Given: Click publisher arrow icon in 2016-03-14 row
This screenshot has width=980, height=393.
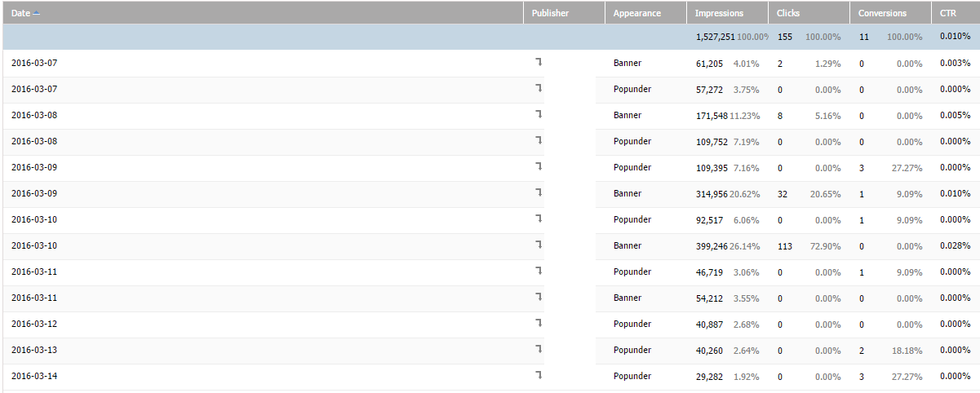Looking at the screenshot, I should click(x=539, y=375).
